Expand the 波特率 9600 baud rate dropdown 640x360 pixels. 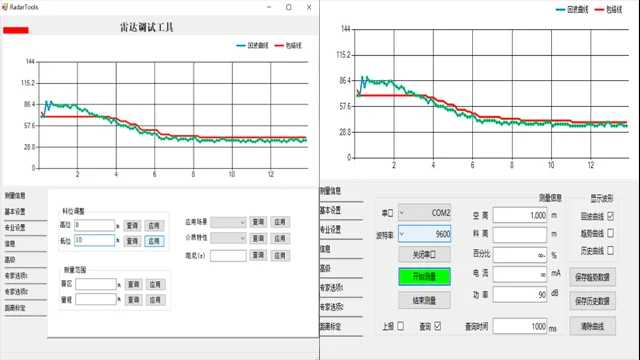pos(424,234)
